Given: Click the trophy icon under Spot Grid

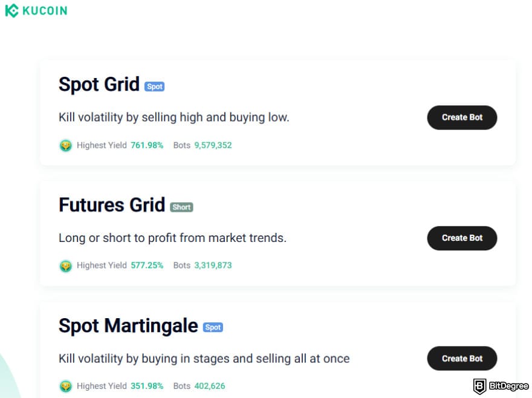Looking at the screenshot, I should (65, 145).
